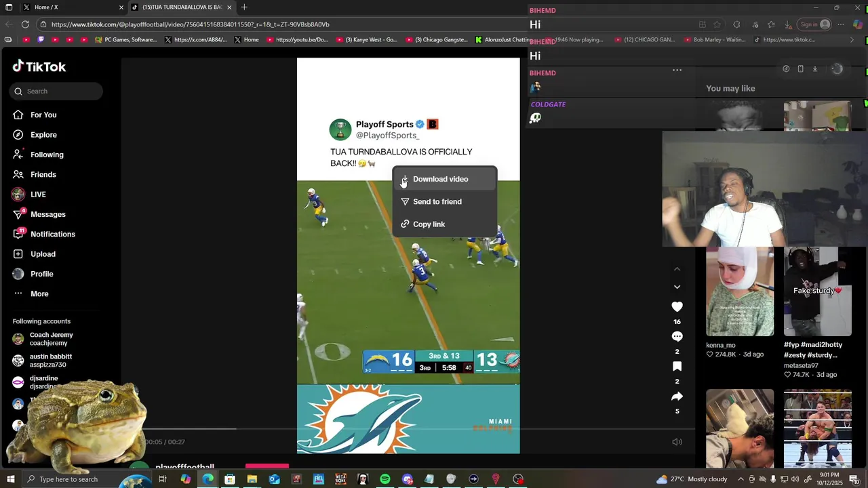The width and height of the screenshot is (868, 488).
Task: Click the browser address bar URL
Action: click(191, 24)
